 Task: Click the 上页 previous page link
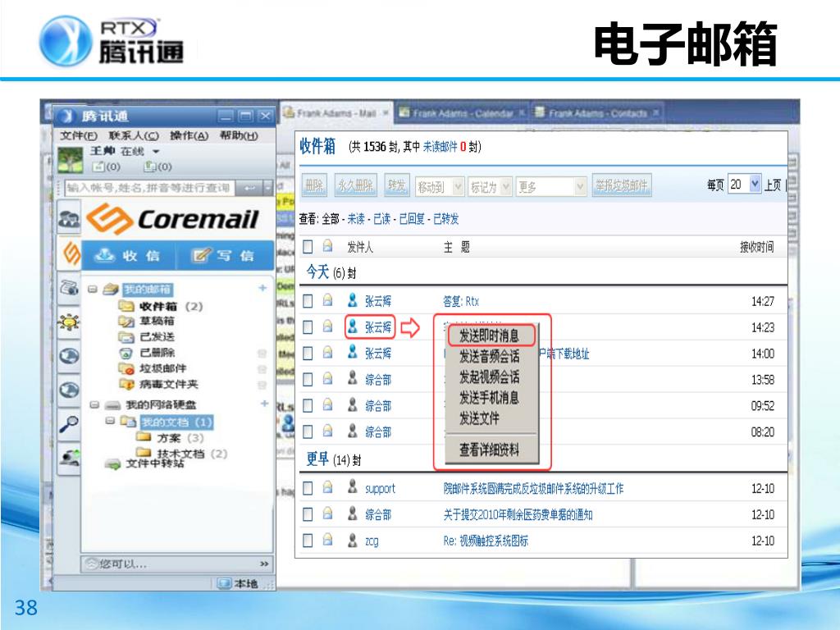[x=773, y=185]
